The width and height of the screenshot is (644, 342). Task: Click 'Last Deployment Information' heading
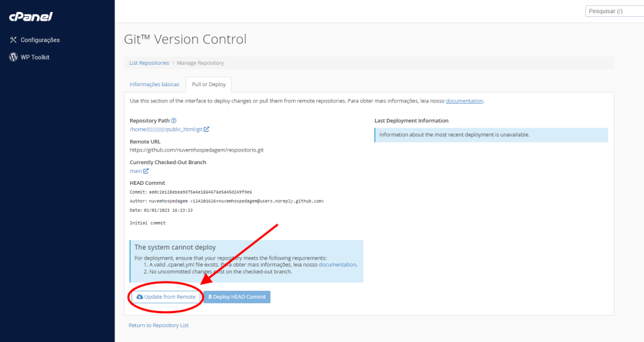(411, 121)
